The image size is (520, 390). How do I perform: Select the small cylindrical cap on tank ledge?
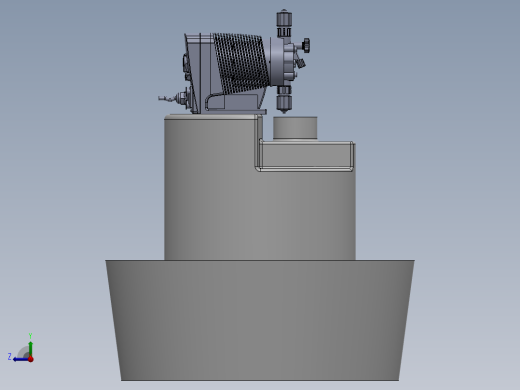[x=295, y=128]
